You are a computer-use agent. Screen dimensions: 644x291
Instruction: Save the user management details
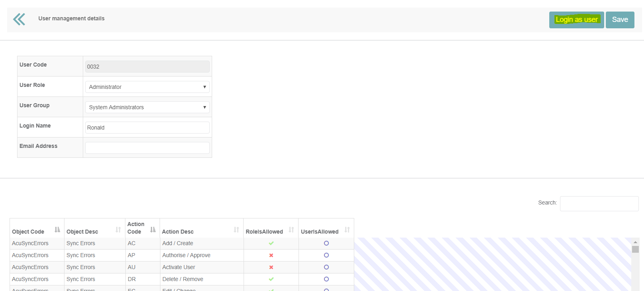(x=620, y=20)
